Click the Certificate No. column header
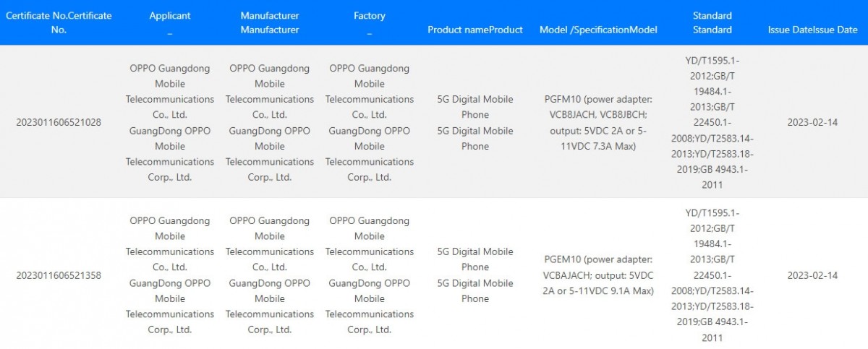Screen dimensions: 868x349 [x=59, y=22]
